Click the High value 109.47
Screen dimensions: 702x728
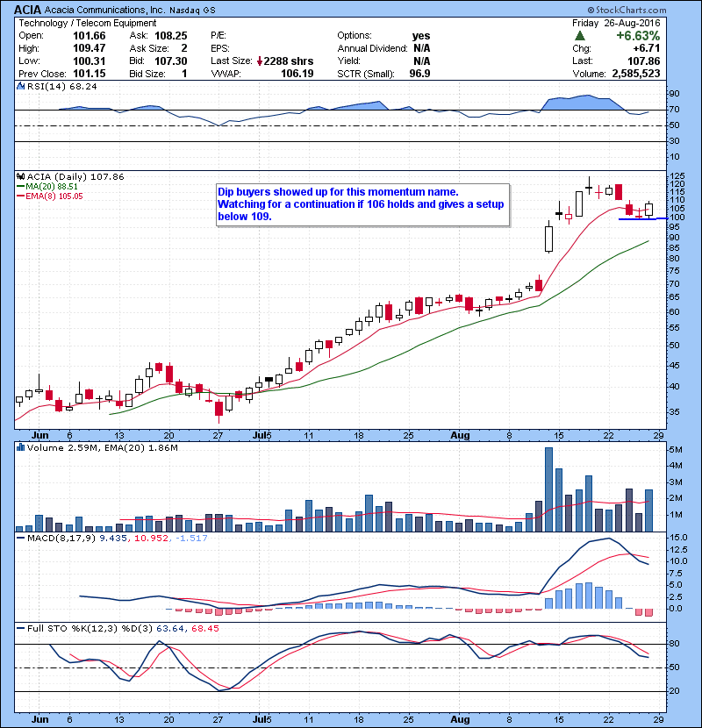click(x=90, y=48)
